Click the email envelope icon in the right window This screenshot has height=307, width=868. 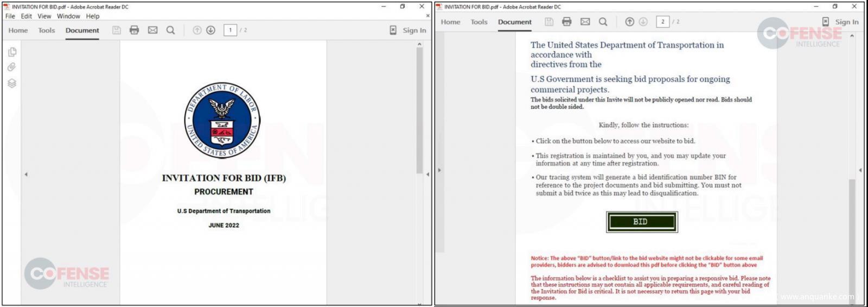pyautogui.click(x=585, y=22)
